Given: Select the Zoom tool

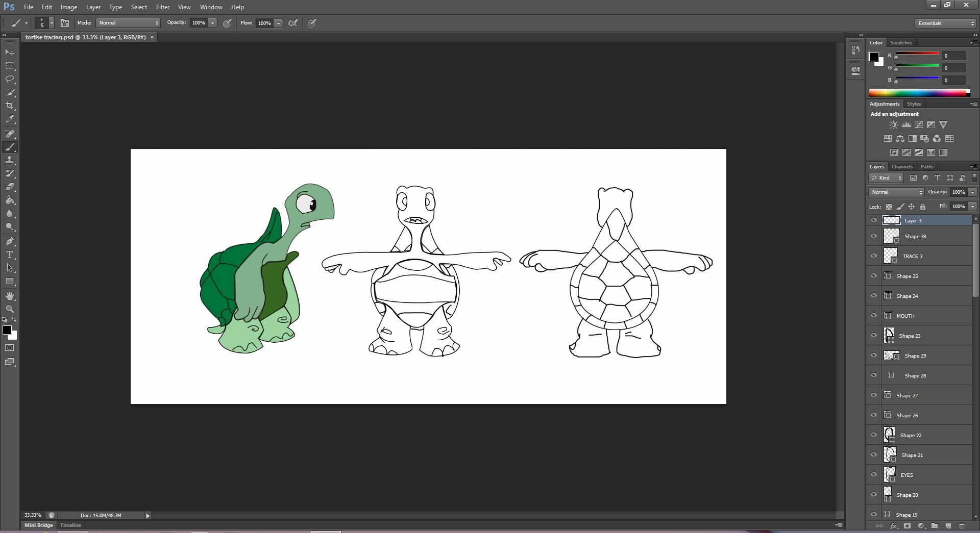Looking at the screenshot, I should (10, 309).
